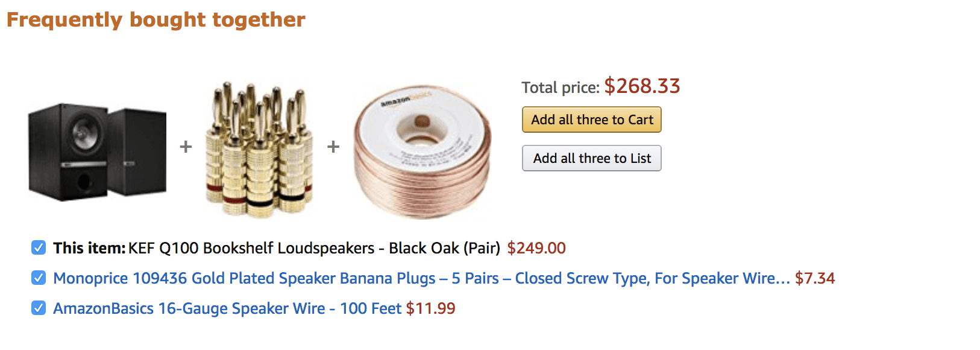Click Add all three to Cart
The image size is (980, 350).
pos(592,119)
